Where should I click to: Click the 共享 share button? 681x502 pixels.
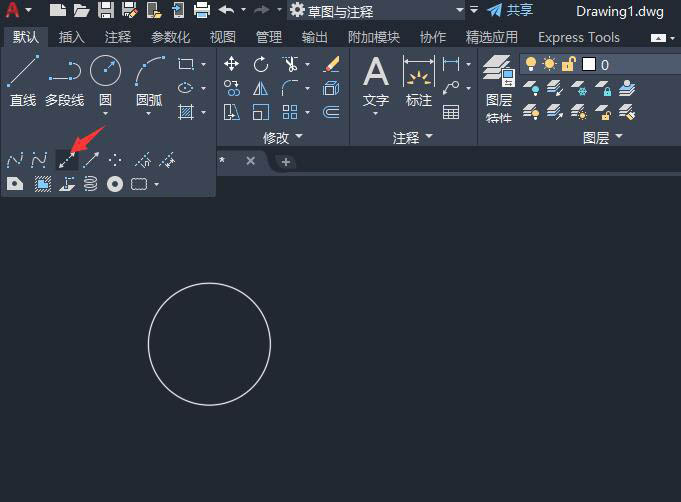[510, 10]
